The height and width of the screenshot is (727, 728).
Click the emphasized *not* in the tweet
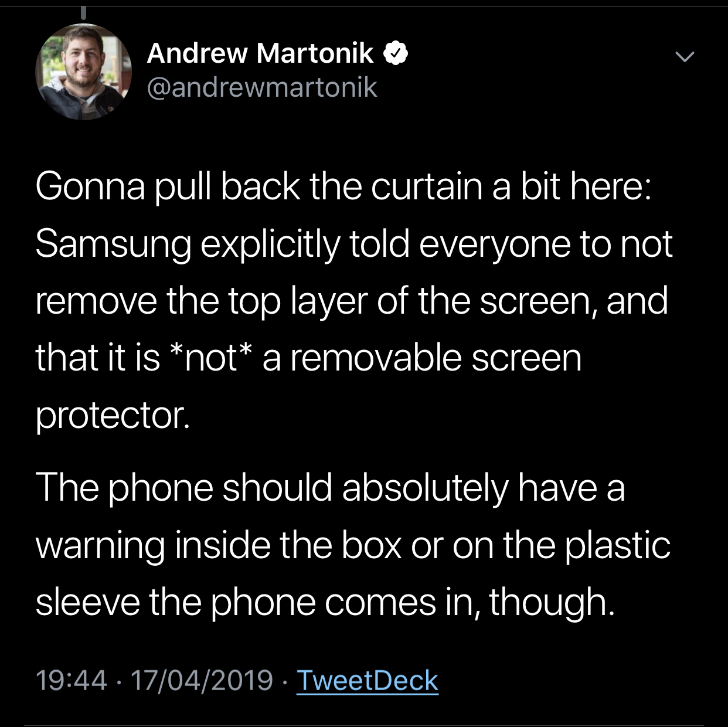click(x=210, y=358)
